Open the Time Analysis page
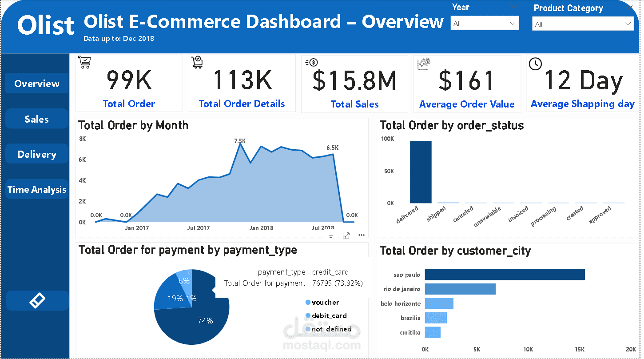Viewport: 644px width, 359px height. 37,190
